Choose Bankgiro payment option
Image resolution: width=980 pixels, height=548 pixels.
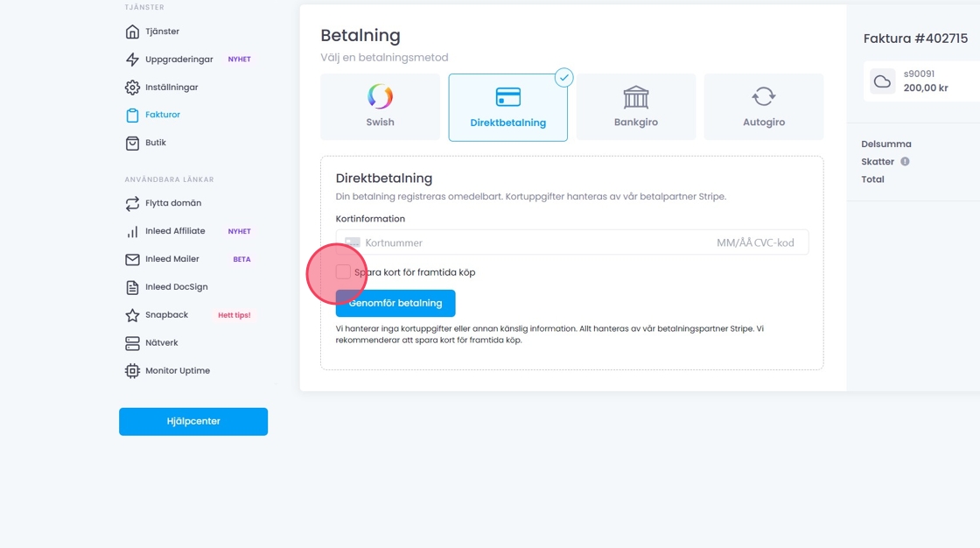(636, 107)
